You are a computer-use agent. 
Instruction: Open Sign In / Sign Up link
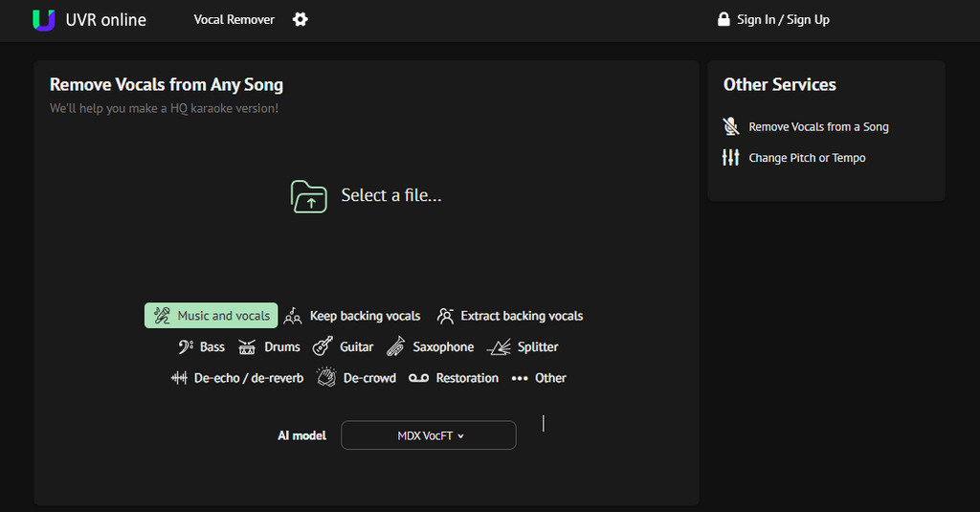[783, 19]
